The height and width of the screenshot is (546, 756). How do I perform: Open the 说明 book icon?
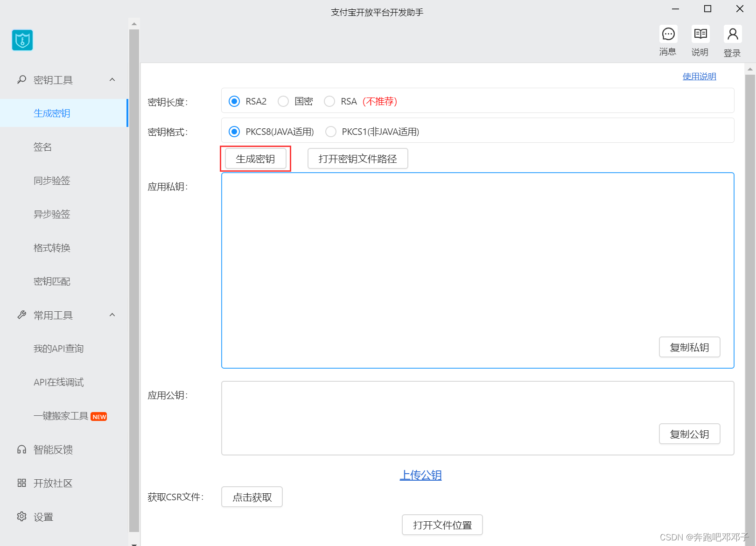point(700,34)
